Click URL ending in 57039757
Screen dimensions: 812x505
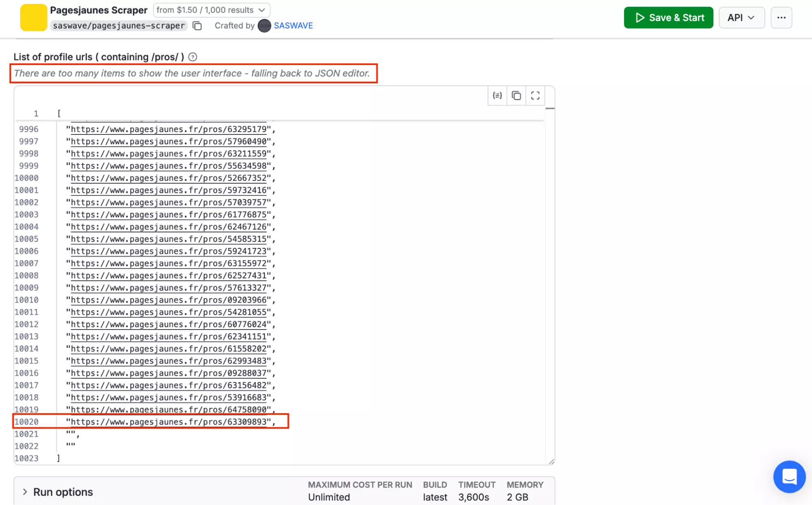169,202
